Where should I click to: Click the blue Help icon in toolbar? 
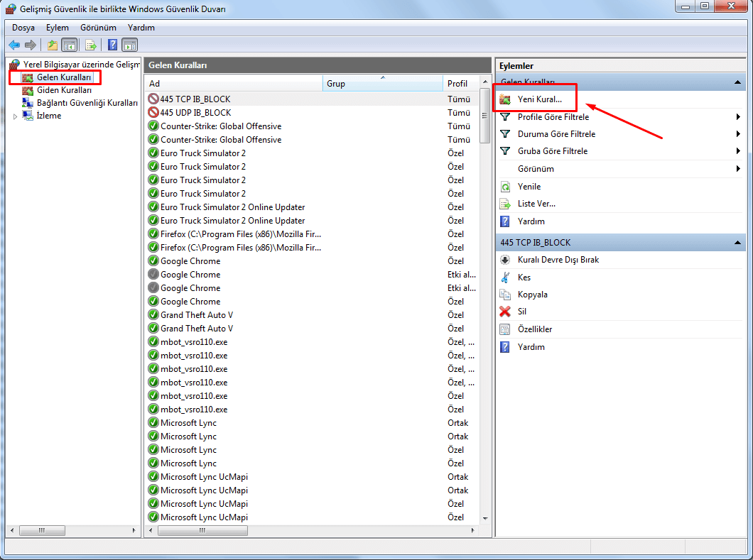[x=112, y=45]
